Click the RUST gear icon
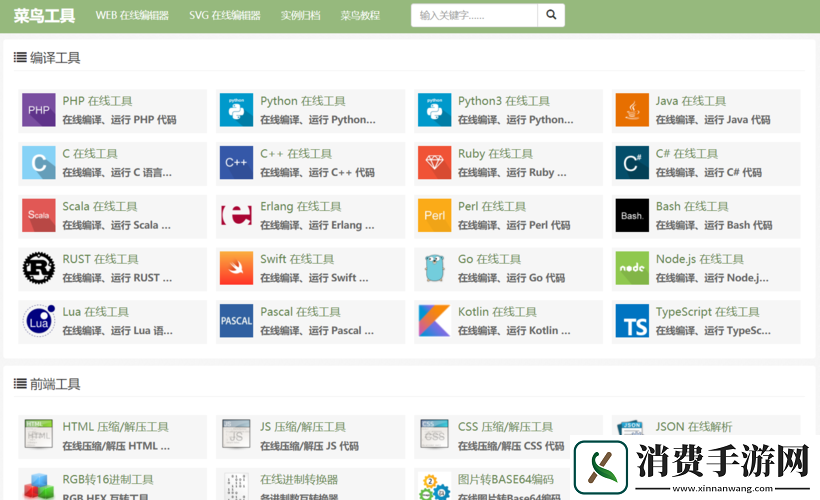The width and height of the screenshot is (820, 500). (39, 268)
